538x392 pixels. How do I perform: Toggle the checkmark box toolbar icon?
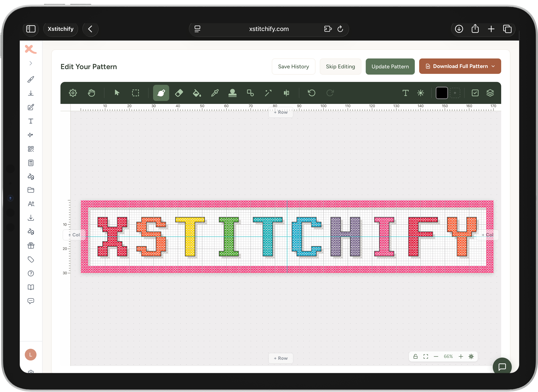pos(475,93)
